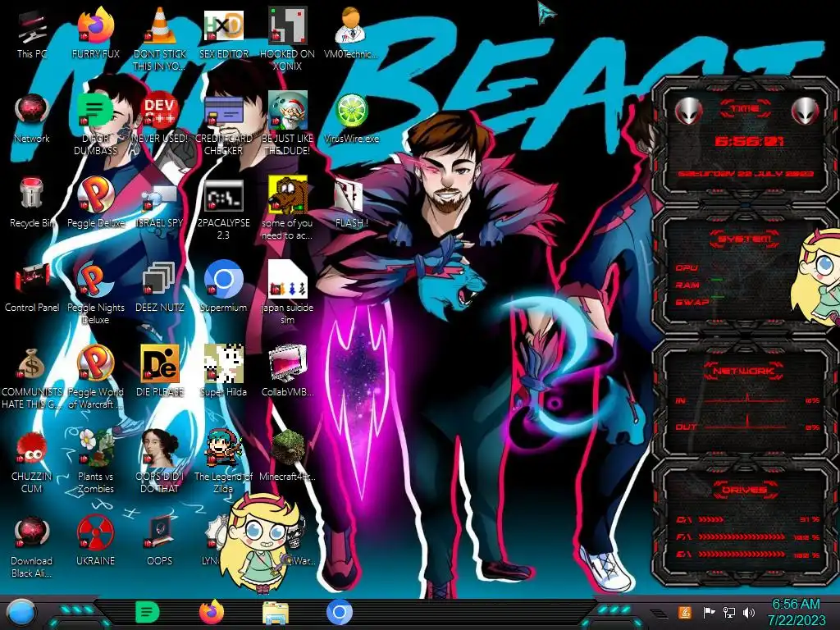Viewport: 840px width, 630px height.
Task: Open the green chat app pinned to taskbar
Action: (148, 612)
